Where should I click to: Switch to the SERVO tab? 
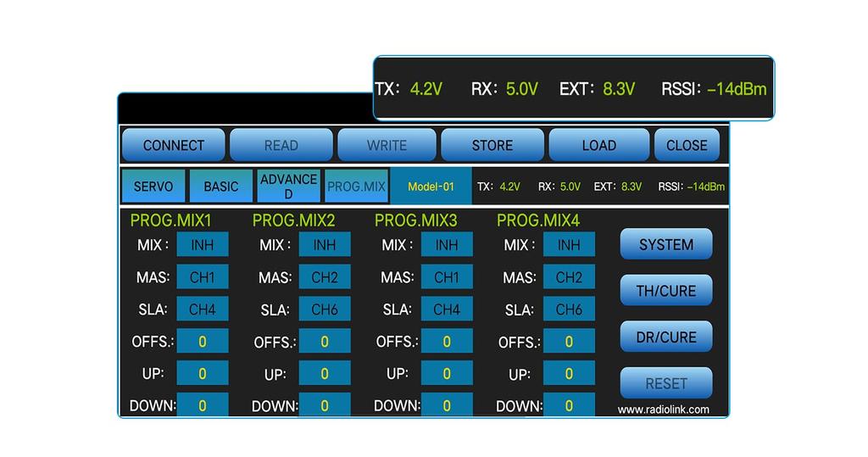(x=153, y=187)
